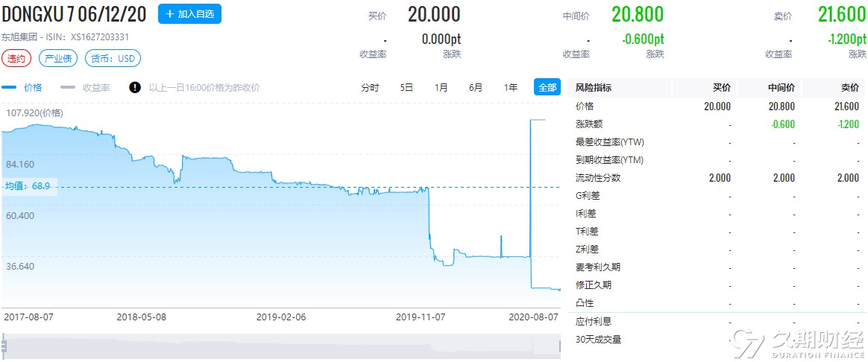This screenshot has height=362, width=868.
Task: Click the bond title DONGXU 7 06/12/20
Action: click(74, 15)
